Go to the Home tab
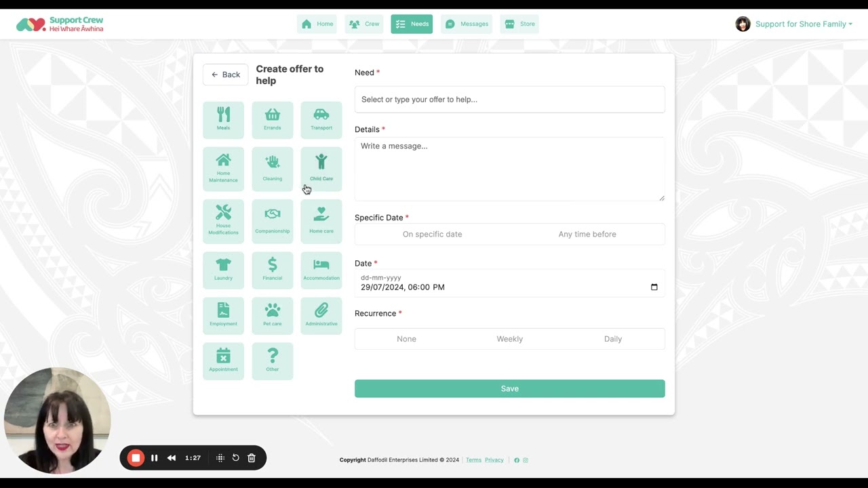This screenshot has height=488, width=868. pyautogui.click(x=317, y=24)
